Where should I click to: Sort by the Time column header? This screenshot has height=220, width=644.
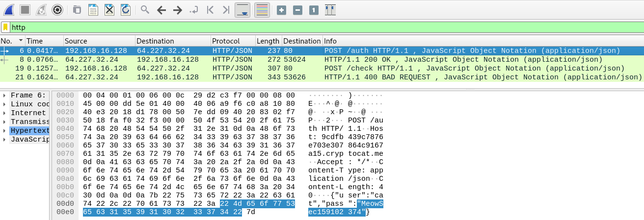[x=44, y=41]
